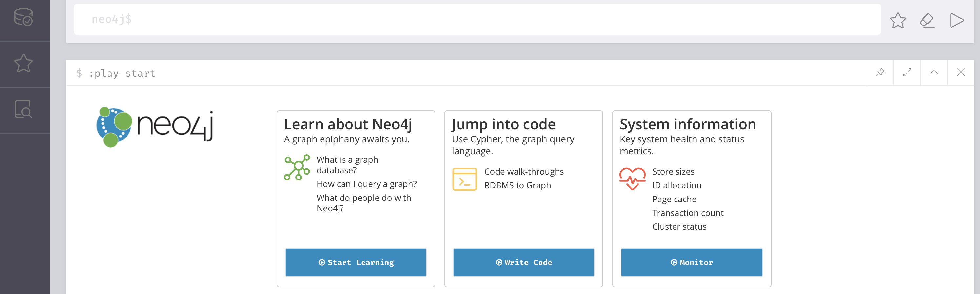
Task: Click the Write Code button
Action: point(523,262)
